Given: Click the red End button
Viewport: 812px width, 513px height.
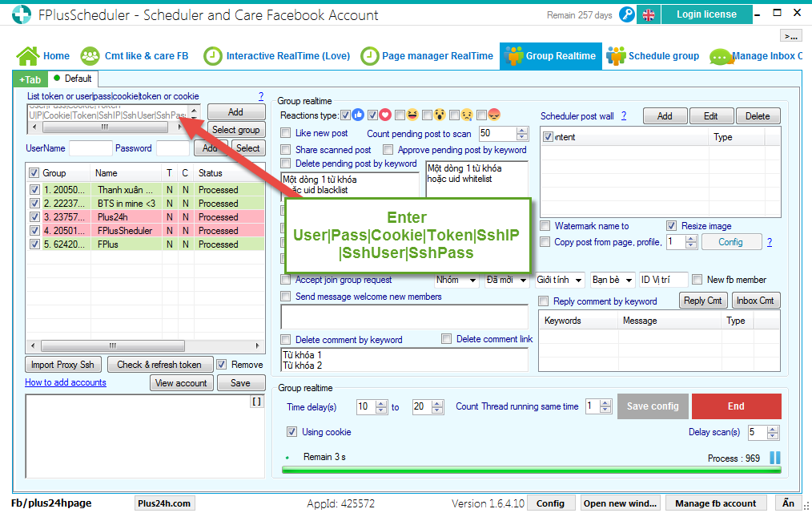Looking at the screenshot, I should point(736,406).
